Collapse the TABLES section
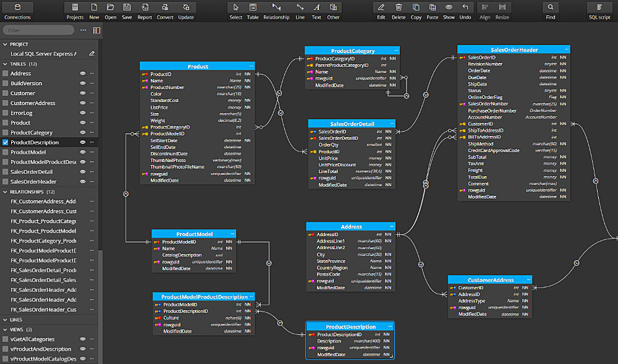Screen dimensions: 618x364 [x=5, y=63]
